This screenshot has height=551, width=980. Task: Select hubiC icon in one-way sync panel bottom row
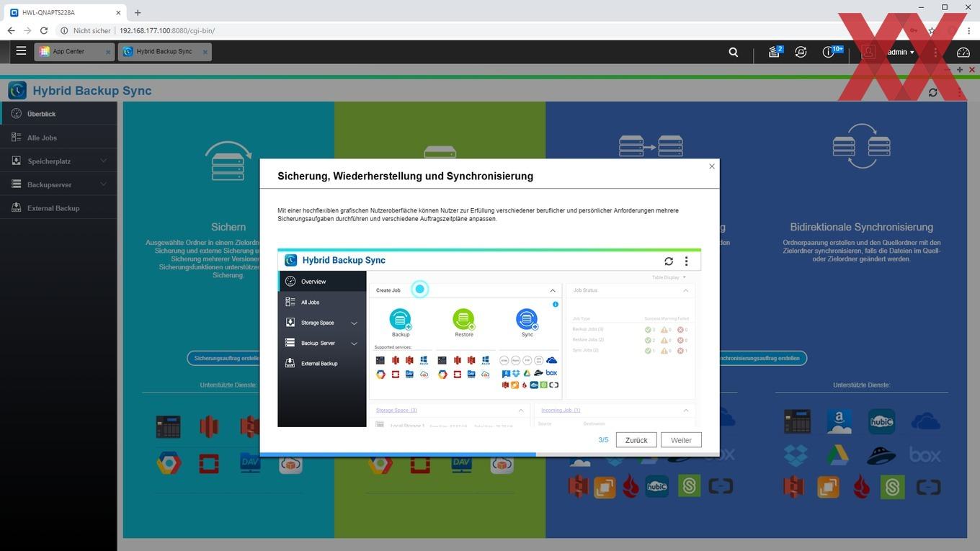coord(656,487)
